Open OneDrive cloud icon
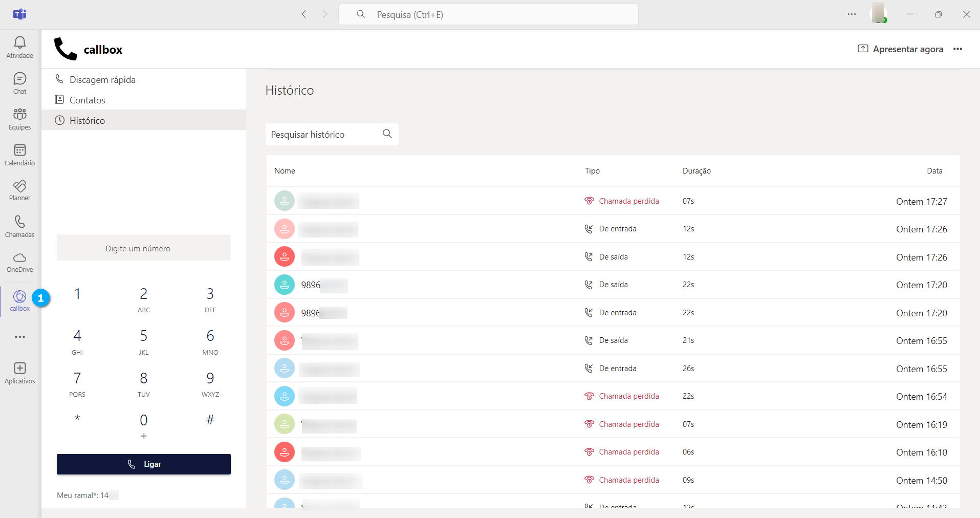The height and width of the screenshot is (518, 980). [x=19, y=262]
